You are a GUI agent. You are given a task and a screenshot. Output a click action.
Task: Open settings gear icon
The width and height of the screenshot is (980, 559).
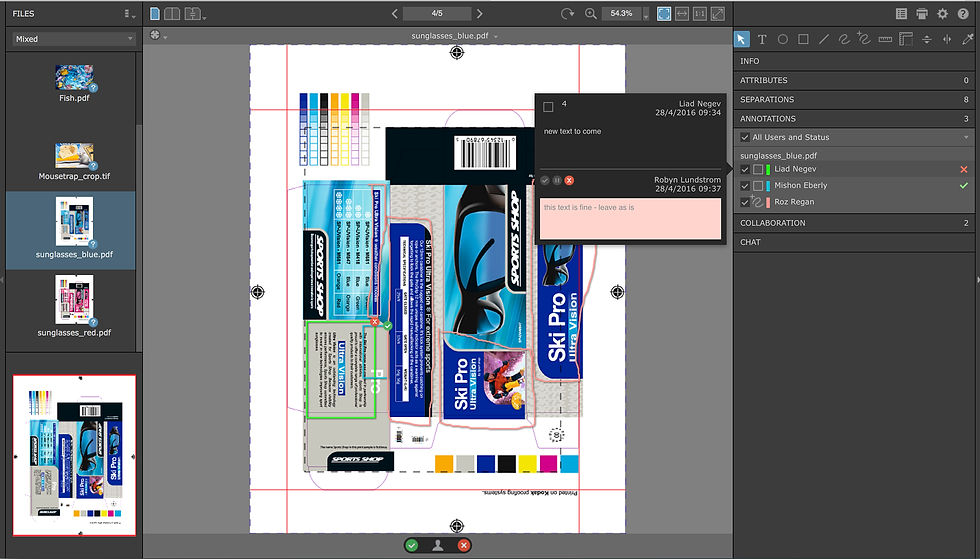click(942, 13)
